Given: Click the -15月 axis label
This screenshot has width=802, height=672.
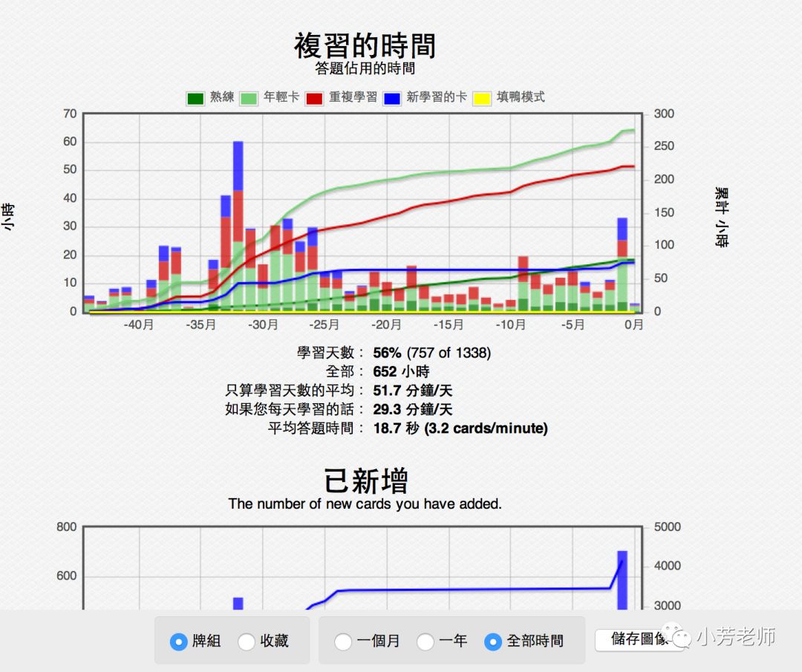Looking at the screenshot, I should (449, 324).
